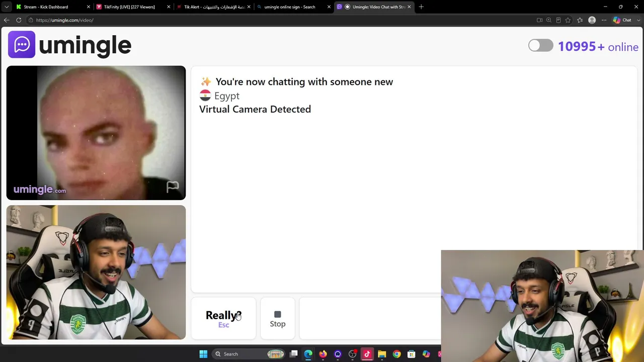Open a new browser tab
Image resolution: width=644 pixels, height=362 pixels.
click(x=421, y=7)
